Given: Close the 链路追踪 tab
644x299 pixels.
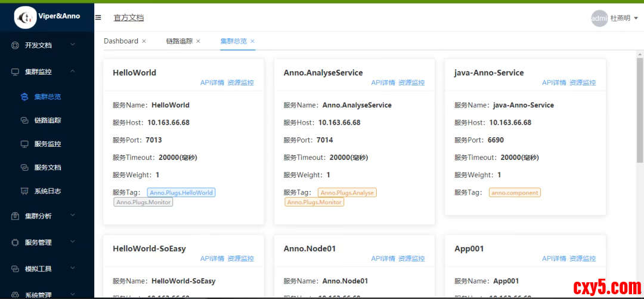Looking at the screenshot, I should (x=199, y=41).
